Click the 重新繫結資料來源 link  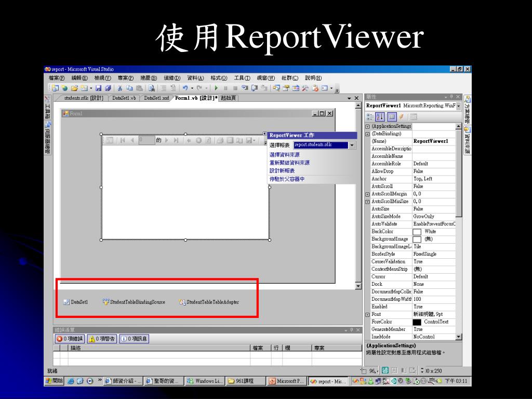point(289,163)
